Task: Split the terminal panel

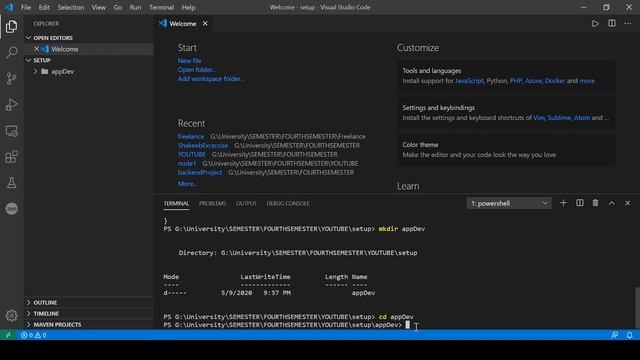Action: tap(580, 203)
